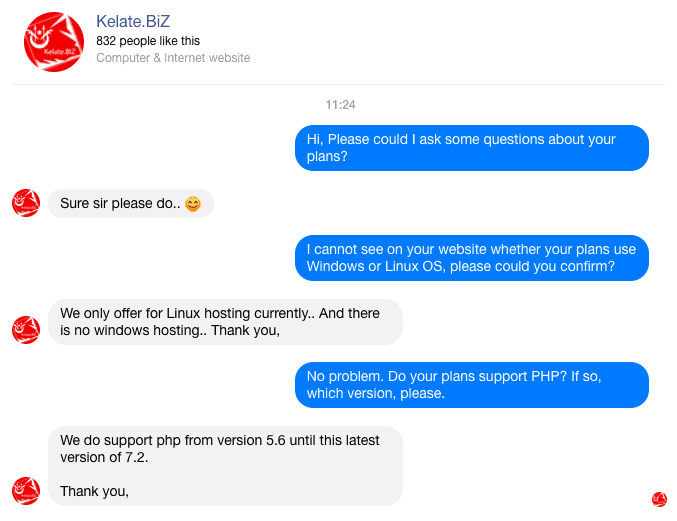Select the 'Sure sir please do..' message bubble
The image size is (677, 521).
[x=131, y=203]
